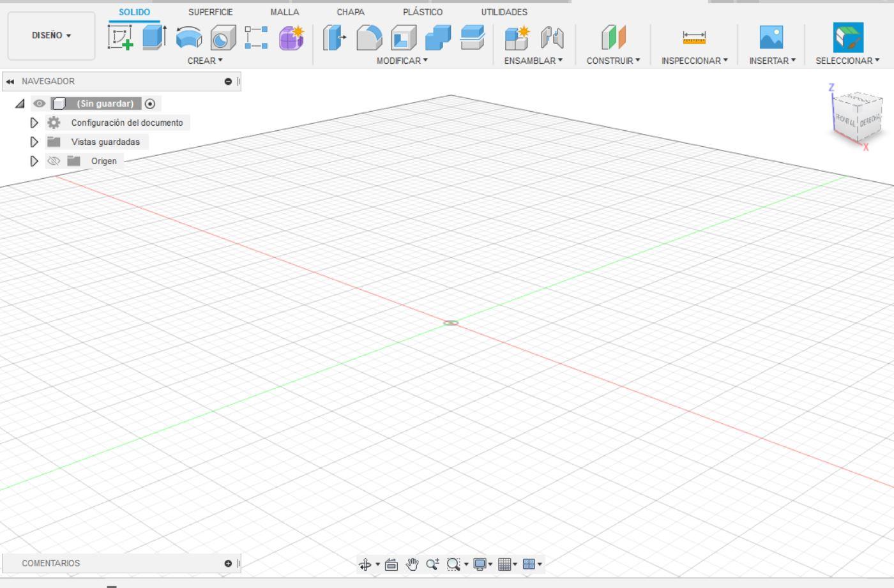Screen dimensions: 894x588
Task: Activate the Measure tool
Action: (x=694, y=38)
